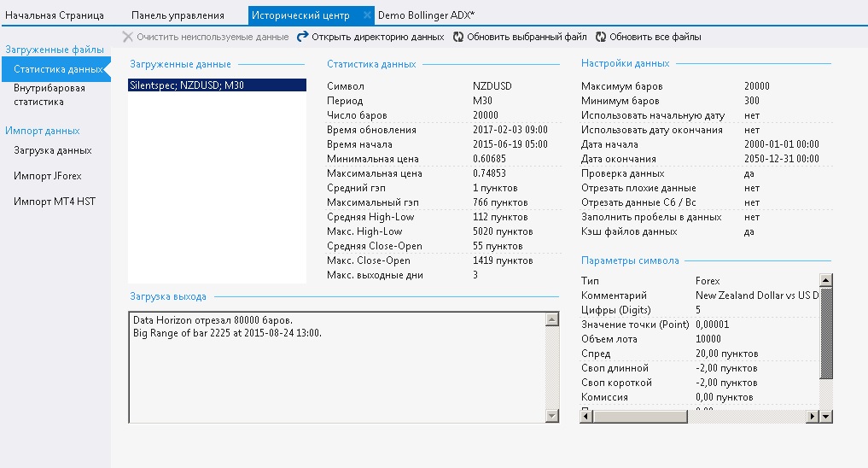Click the output log scroll down arrow
The height and width of the screenshot is (468, 868).
[552, 415]
